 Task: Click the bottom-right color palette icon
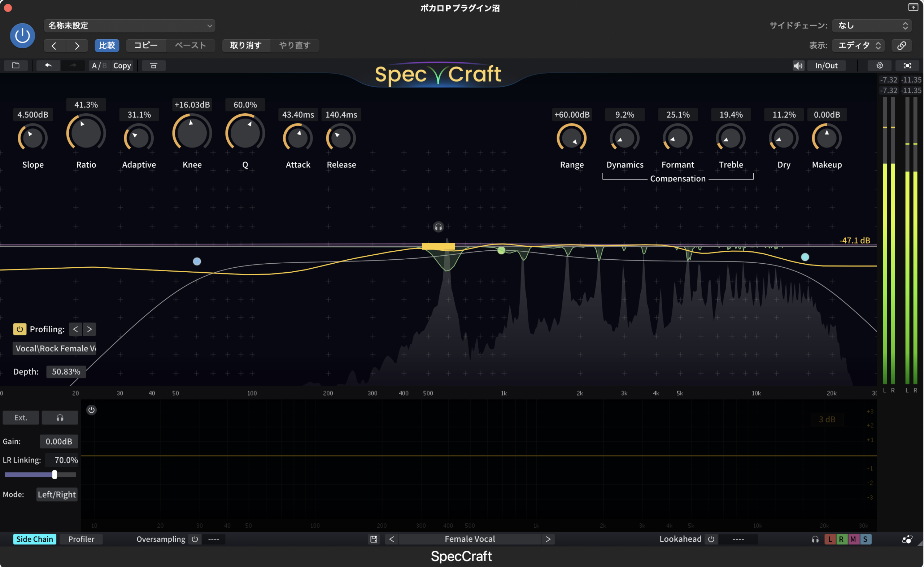(x=907, y=539)
